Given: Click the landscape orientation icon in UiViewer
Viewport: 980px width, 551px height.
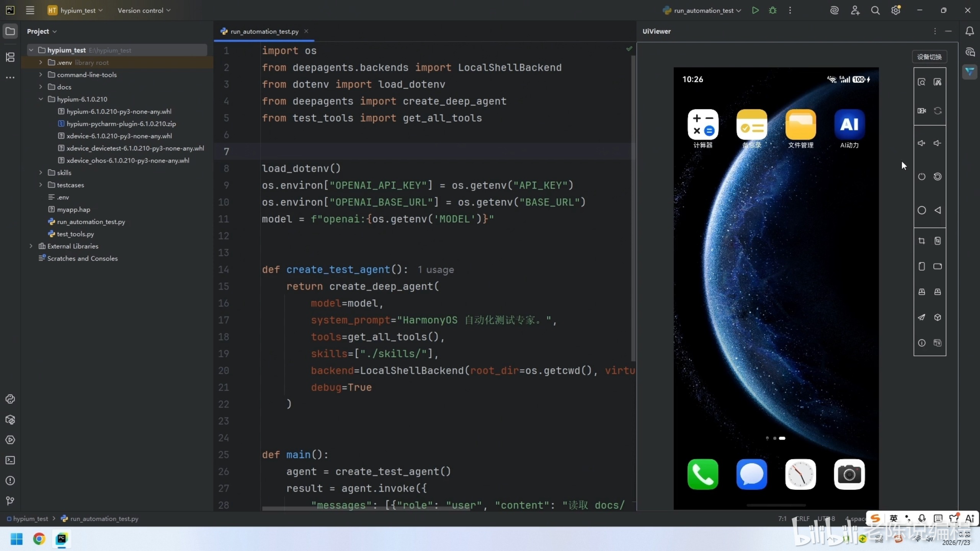Looking at the screenshot, I should coord(938,266).
